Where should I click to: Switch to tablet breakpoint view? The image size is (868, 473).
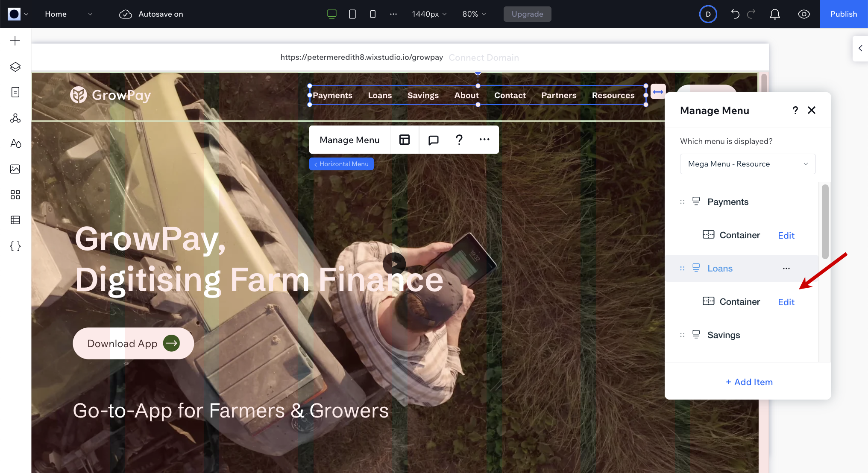tap(352, 14)
